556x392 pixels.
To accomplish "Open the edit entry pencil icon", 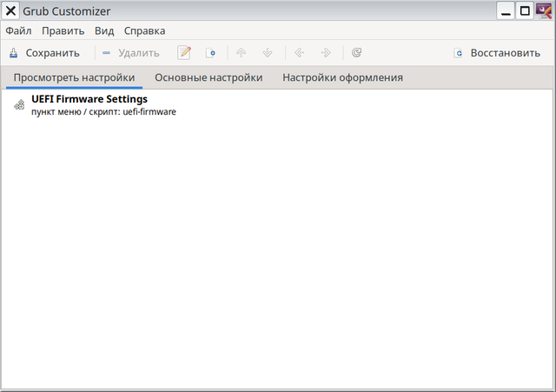I will tap(184, 53).
